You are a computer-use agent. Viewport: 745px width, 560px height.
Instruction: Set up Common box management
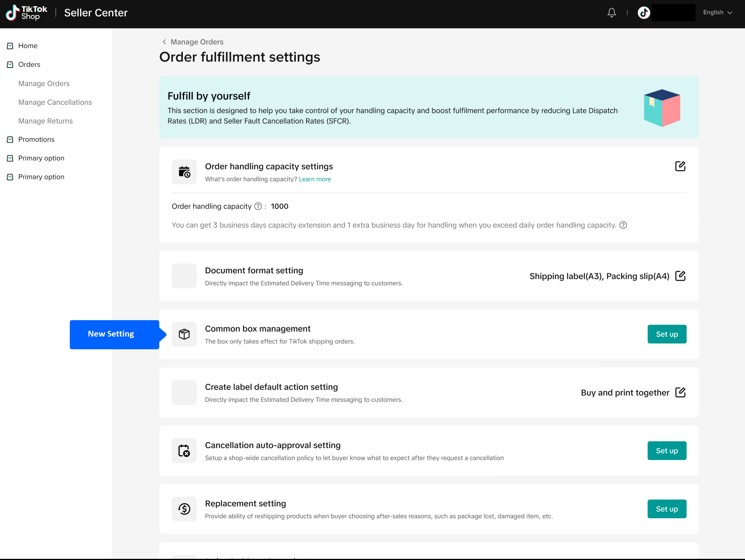[667, 334]
